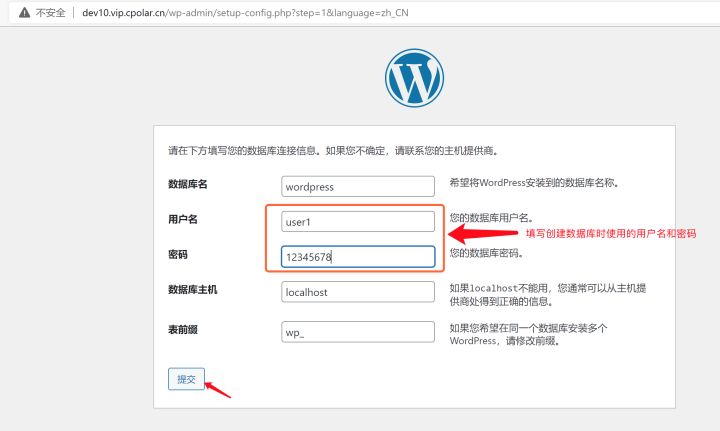Click the 表前缀 label
The height and width of the screenshot is (431, 720).
(183, 330)
